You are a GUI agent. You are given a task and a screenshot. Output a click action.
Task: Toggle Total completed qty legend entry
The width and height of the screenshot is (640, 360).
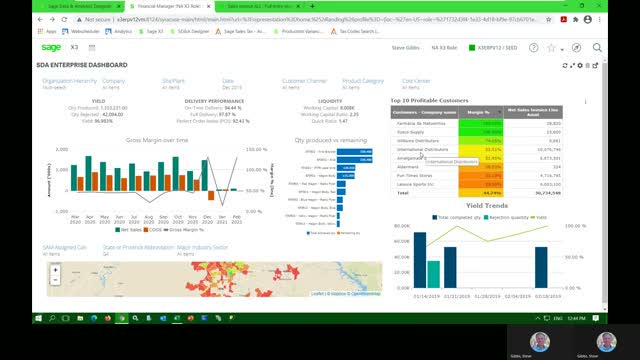457,218
